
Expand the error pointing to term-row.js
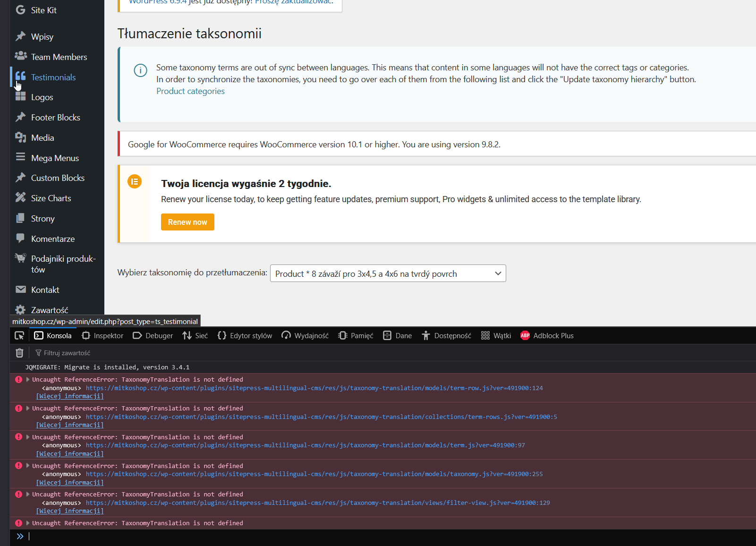[x=28, y=379]
